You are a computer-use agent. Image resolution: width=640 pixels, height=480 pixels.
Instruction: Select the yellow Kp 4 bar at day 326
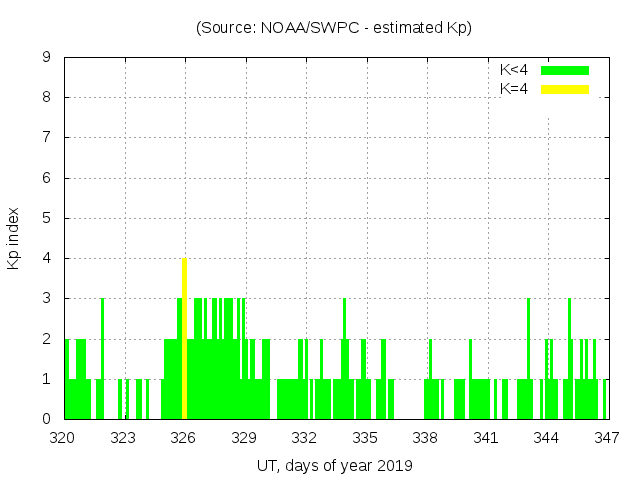click(x=184, y=338)
